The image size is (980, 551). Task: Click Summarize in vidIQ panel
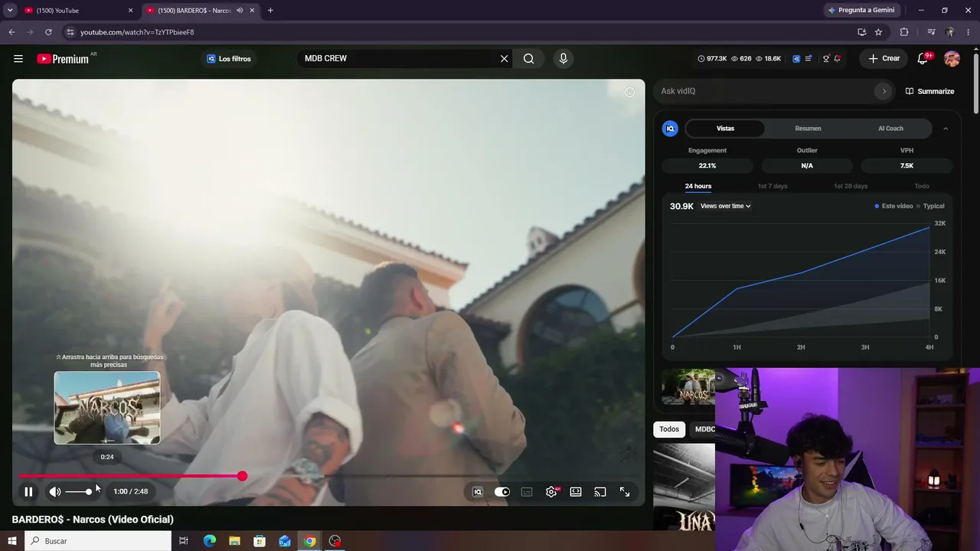point(929,91)
